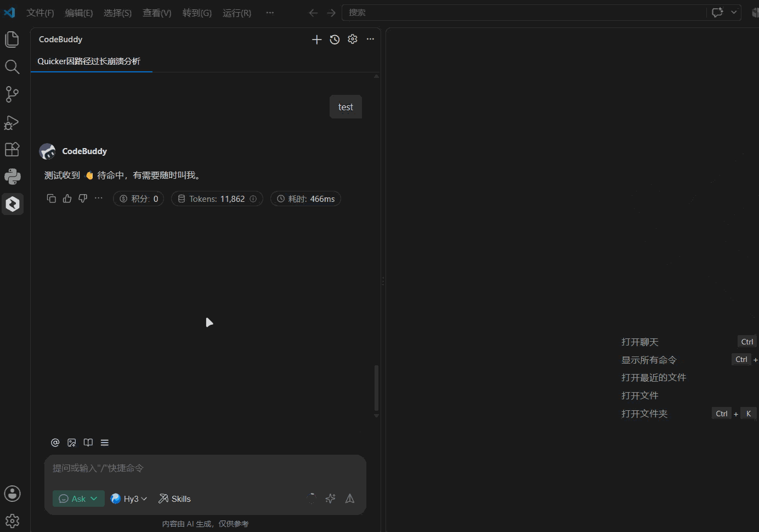The height and width of the screenshot is (532, 759).
Task: Click the user message bubble "test"
Action: point(345,107)
